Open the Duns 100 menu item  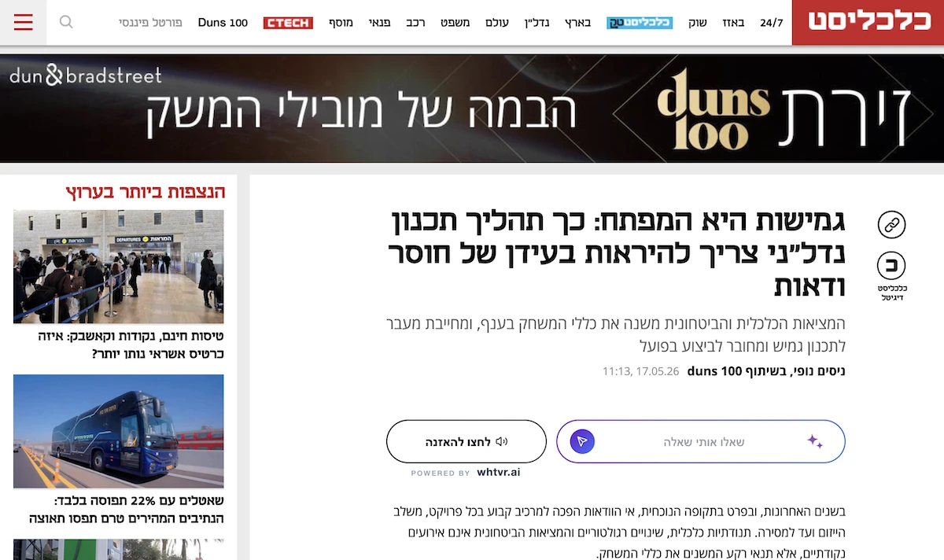coord(223,23)
